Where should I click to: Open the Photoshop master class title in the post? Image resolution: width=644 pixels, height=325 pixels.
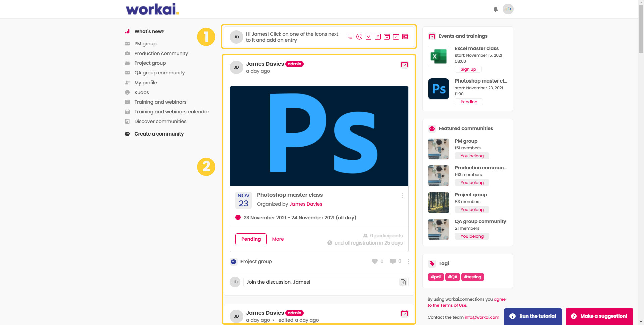coord(290,195)
